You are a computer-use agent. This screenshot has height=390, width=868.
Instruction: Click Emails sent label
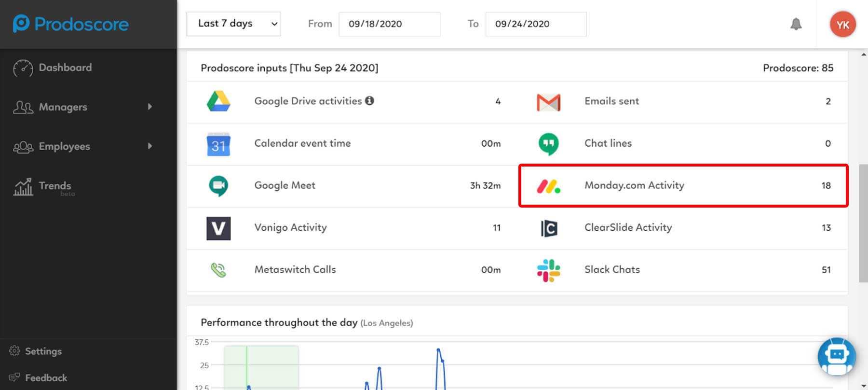(611, 101)
